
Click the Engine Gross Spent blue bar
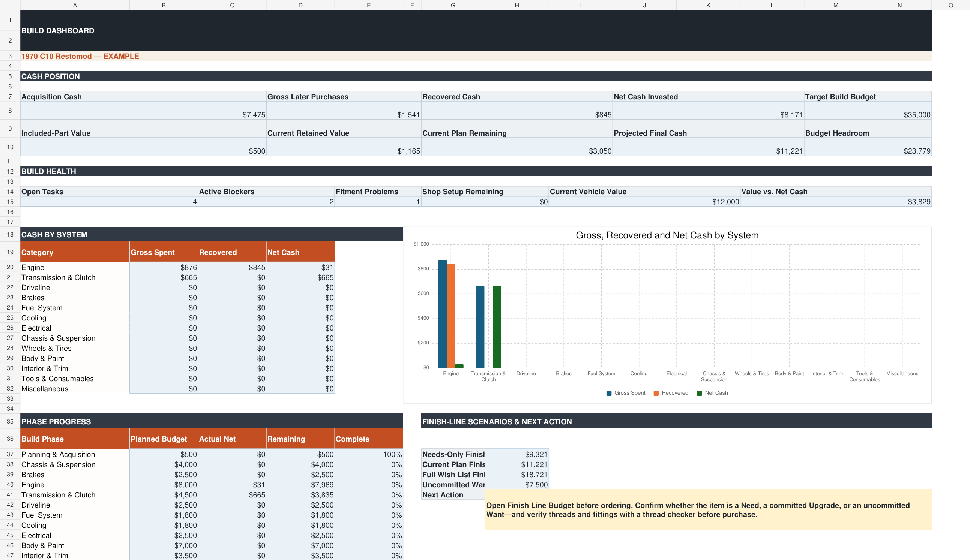(x=443, y=314)
